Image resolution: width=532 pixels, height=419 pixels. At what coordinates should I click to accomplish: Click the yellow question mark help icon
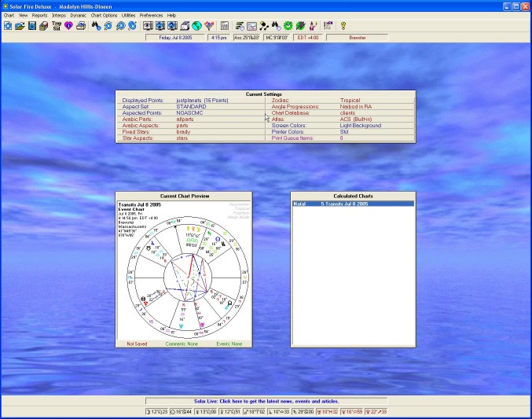[343, 26]
